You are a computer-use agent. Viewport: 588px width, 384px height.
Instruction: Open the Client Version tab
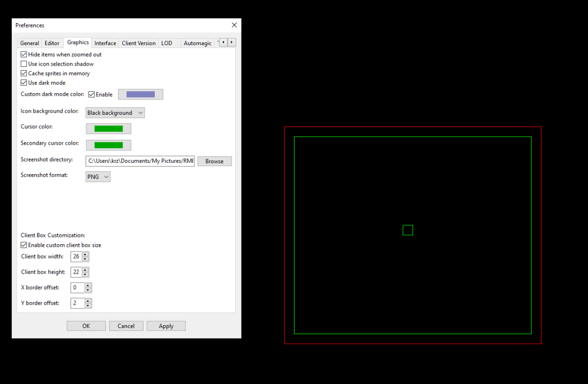[x=139, y=43]
